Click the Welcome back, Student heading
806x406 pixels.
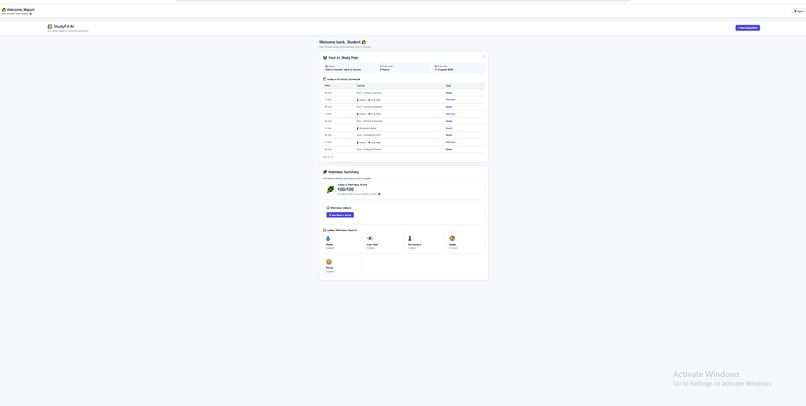pos(342,42)
